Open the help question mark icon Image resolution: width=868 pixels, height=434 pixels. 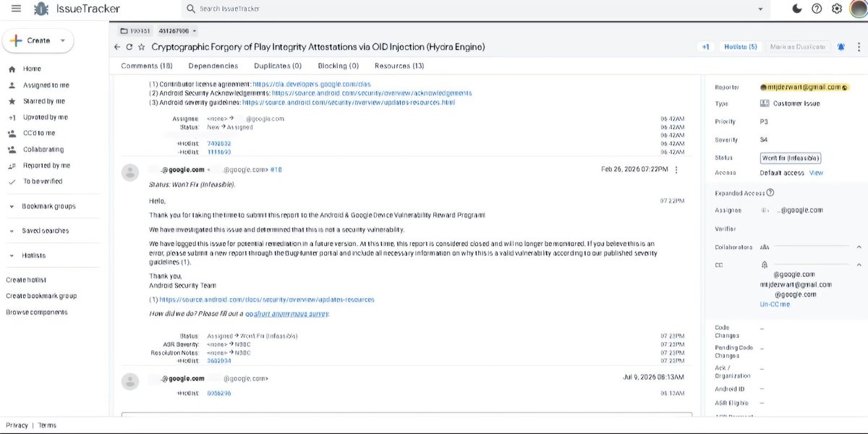(x=817, y=9)
